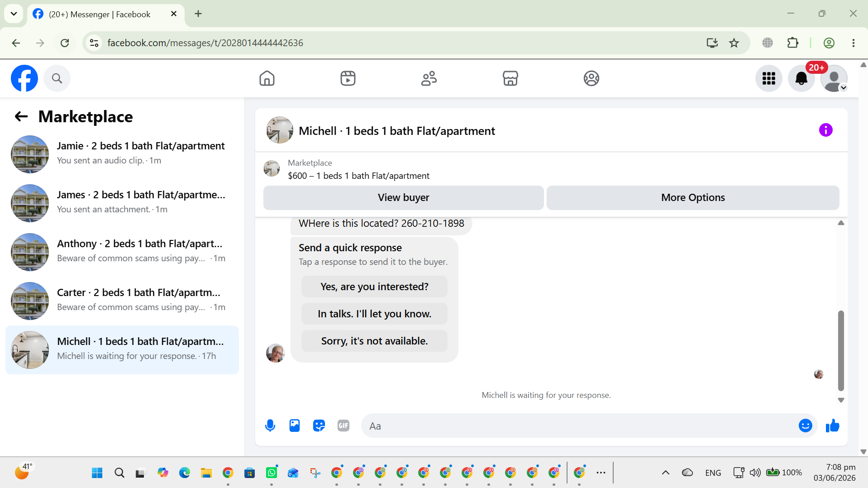Screen dimensions: 868x488
Task: Click the message input field
Action: (x=579, y=426)
